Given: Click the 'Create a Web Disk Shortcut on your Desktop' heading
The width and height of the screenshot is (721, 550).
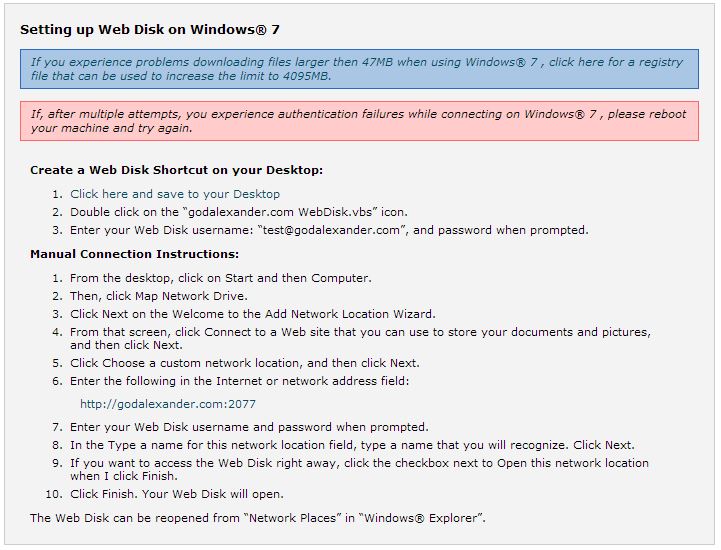Looking at the screenshot, I should [x=177, y=170].
